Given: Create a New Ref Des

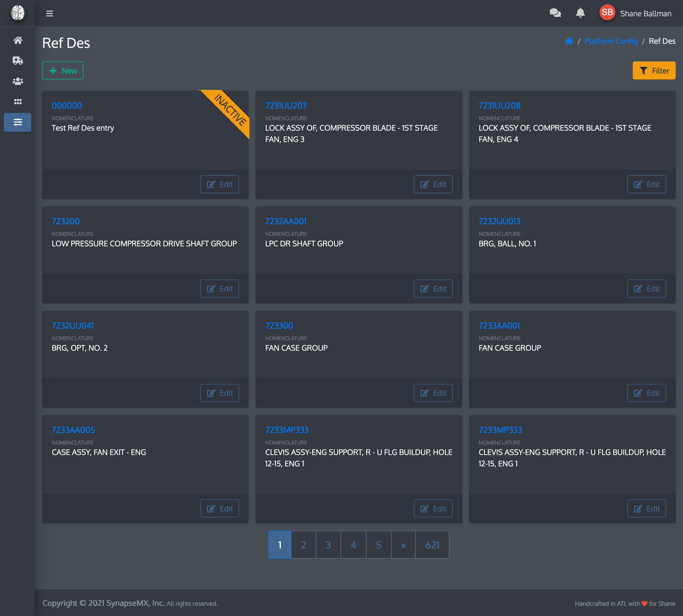Looking at the screenshot, I should coord(63,70).
